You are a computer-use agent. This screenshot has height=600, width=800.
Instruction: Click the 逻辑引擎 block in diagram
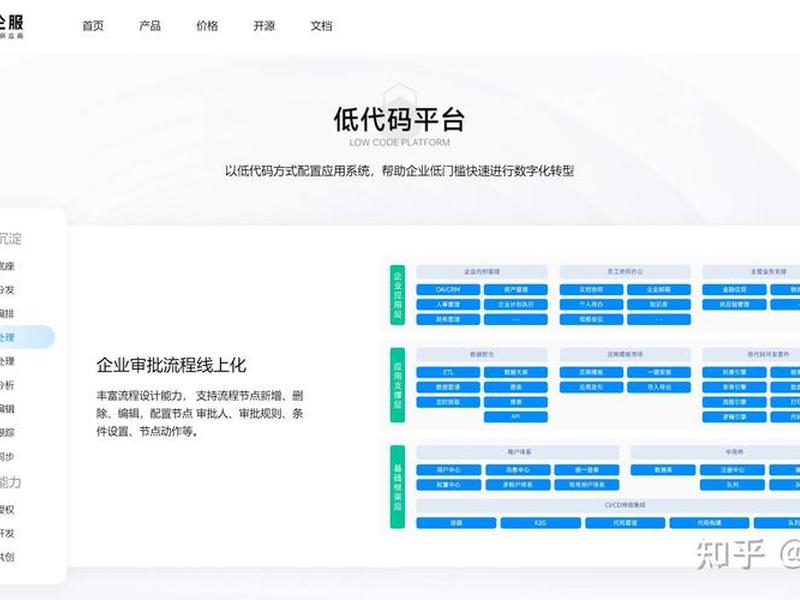tap(734, 417)
